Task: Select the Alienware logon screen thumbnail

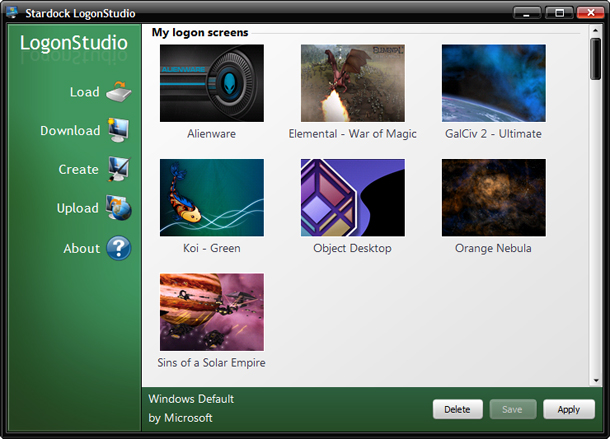Action: (x=212, y=83)
